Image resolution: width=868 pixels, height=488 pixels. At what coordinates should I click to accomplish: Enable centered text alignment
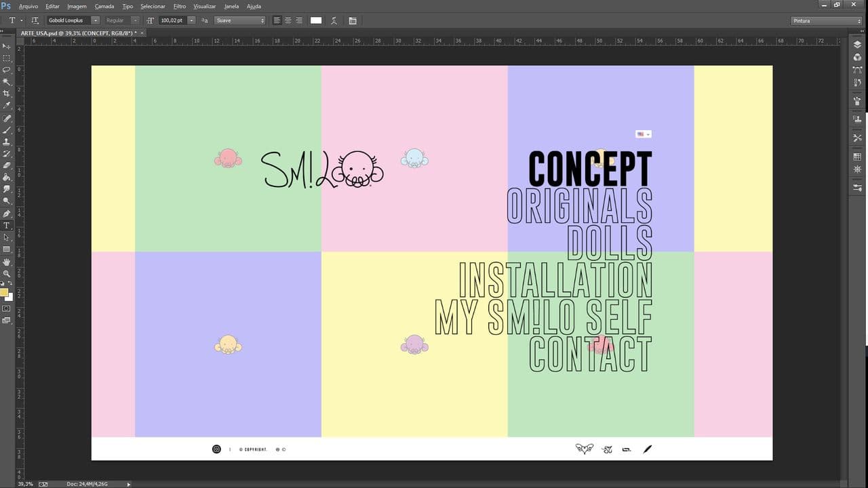pos(288,20)
